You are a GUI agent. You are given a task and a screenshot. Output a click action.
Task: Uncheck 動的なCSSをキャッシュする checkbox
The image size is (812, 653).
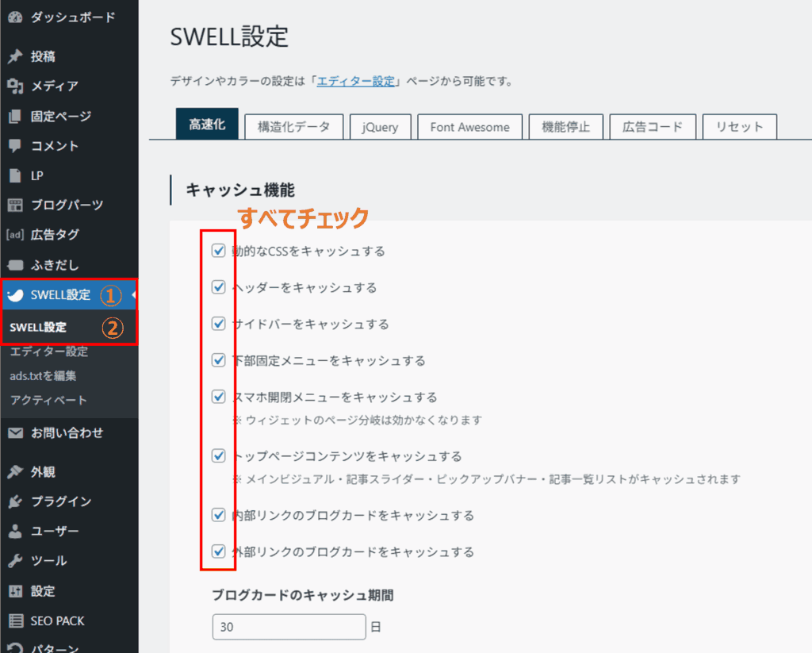click(x=219, y=252)
